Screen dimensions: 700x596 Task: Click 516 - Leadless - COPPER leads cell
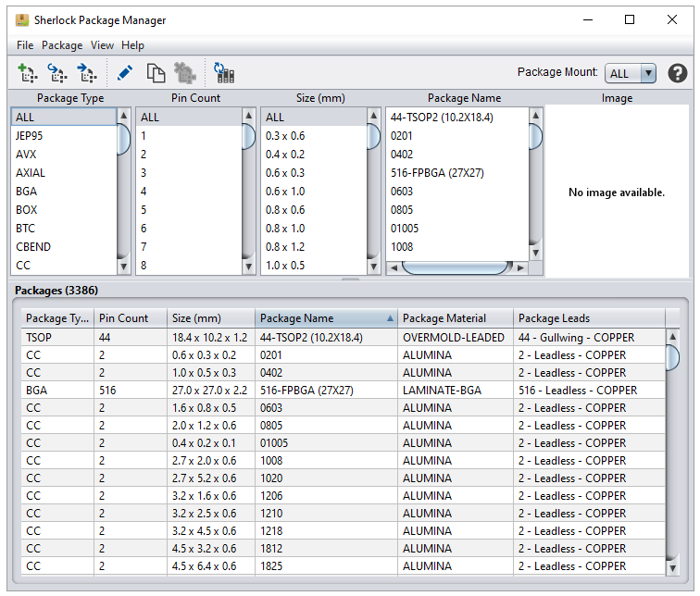pos(589,391)
